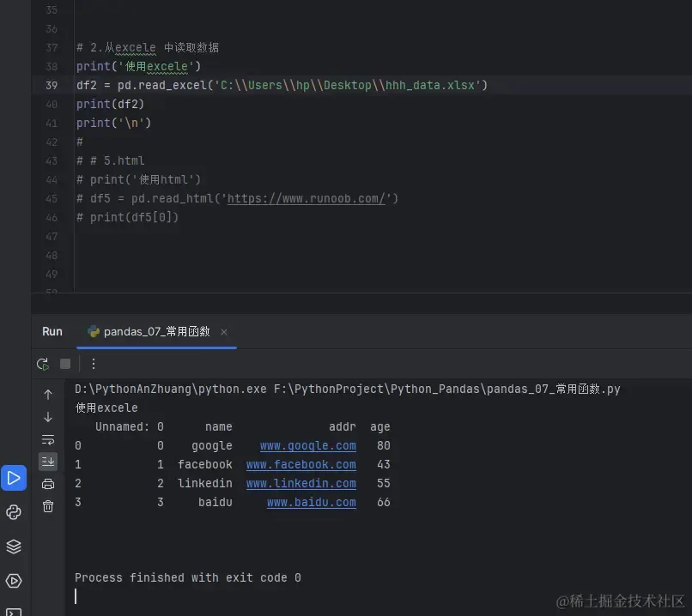692x616 pixels.
Task: Open the Python Console tool window
Action: pyautogui.click(x=14, y=512)
